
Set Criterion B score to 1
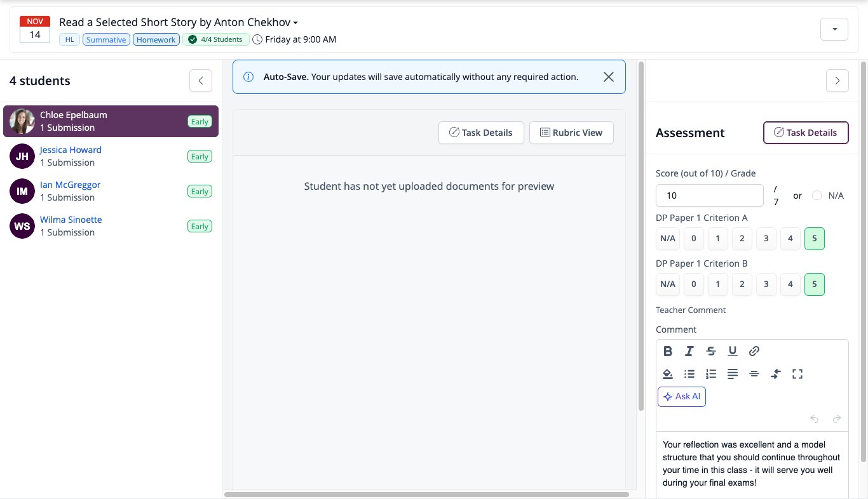(x=718, y=284)
